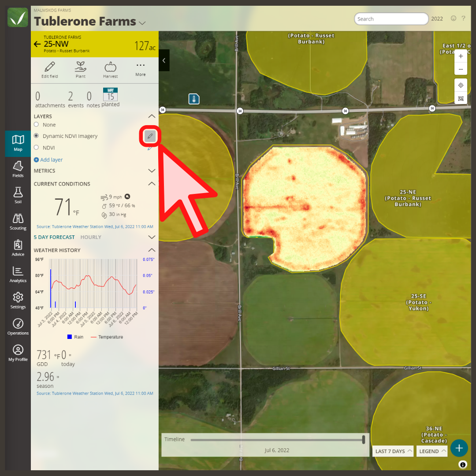Open the Analytics section in sidebar
The width and height of the screenshot is (476, 476).
click(18, 275)
